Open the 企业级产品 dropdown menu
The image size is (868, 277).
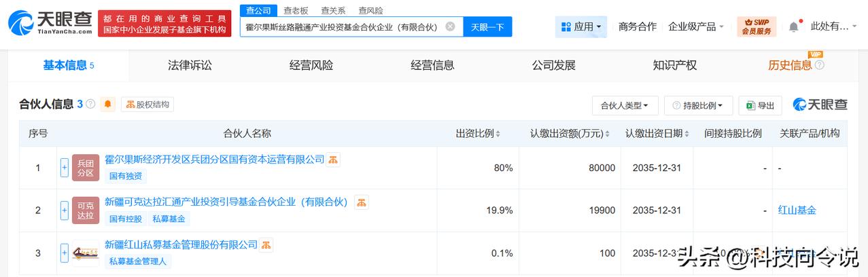click(x=696, y=26)
